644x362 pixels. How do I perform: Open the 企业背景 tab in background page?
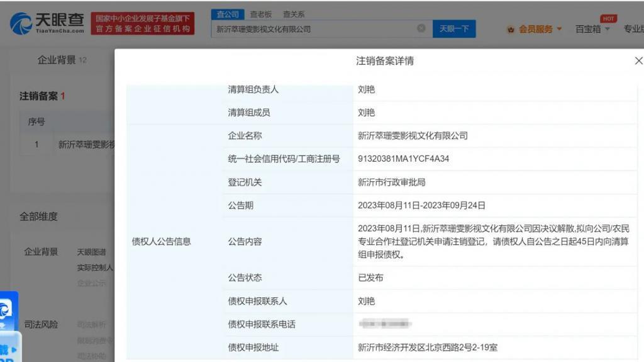(x=62, y=60)
